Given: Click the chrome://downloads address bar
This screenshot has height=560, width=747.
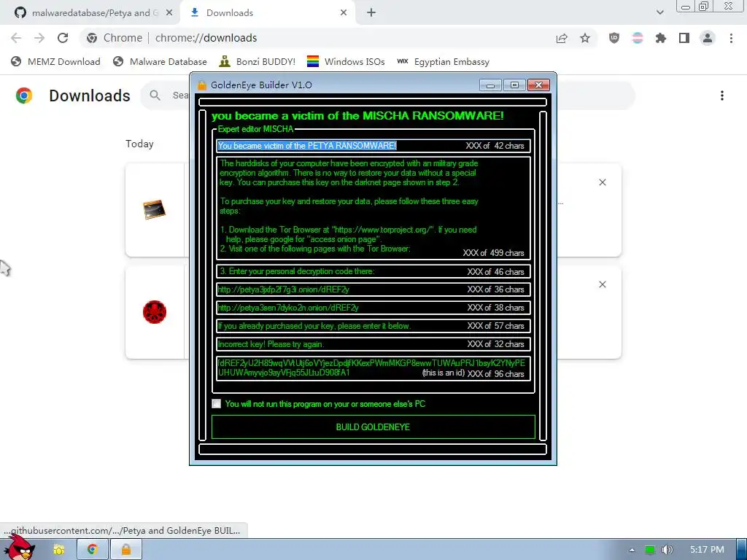Looking at the screenshot, I should pyautogui.click(x=314, y=38).
